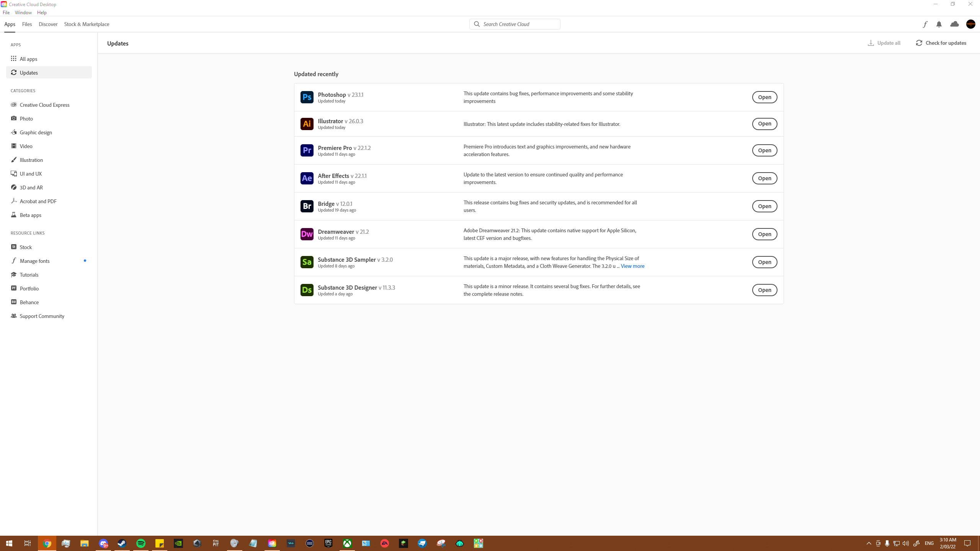Click View more in Sampler description
The width and height of the screenshot is (980, 551).
(x=632, y=266)
